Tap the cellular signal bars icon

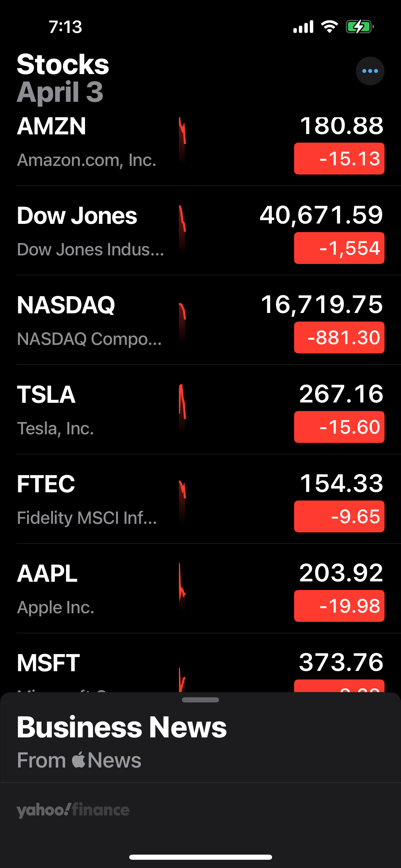pyautogui.click(x=303, y=27)
